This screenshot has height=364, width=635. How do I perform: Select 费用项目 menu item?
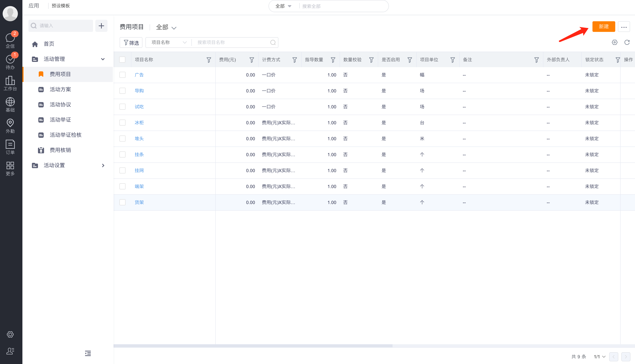[x=68, y=74]
